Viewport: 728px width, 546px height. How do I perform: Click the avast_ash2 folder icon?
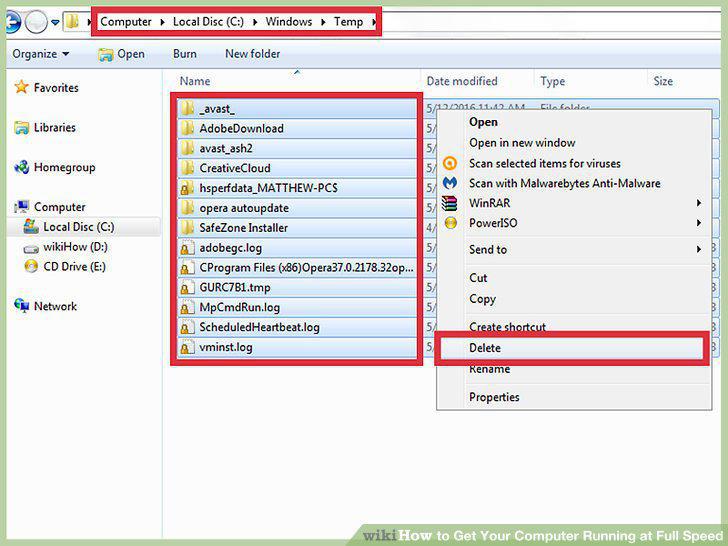click(187, 148)
